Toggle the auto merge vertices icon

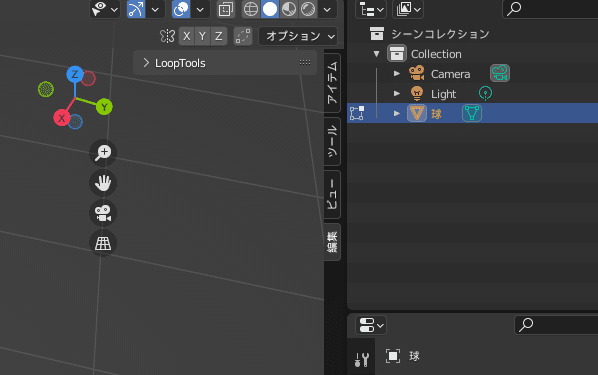[243, 36]
